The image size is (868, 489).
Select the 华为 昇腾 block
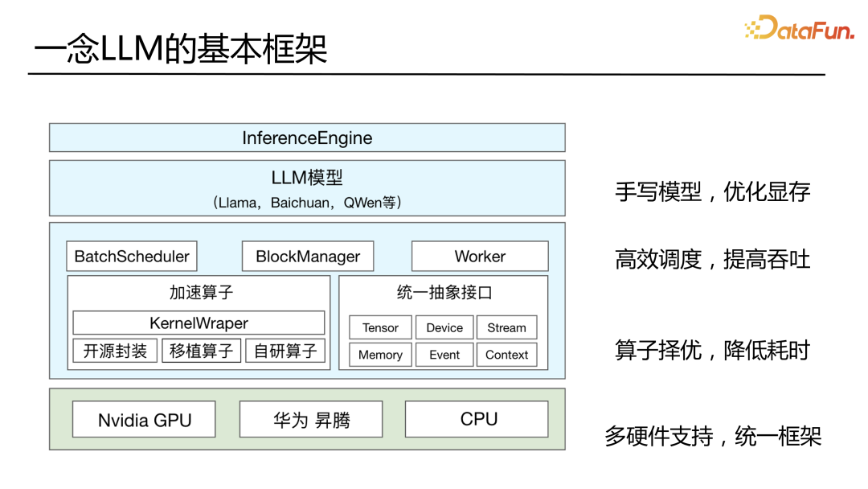tap(310, 419)
